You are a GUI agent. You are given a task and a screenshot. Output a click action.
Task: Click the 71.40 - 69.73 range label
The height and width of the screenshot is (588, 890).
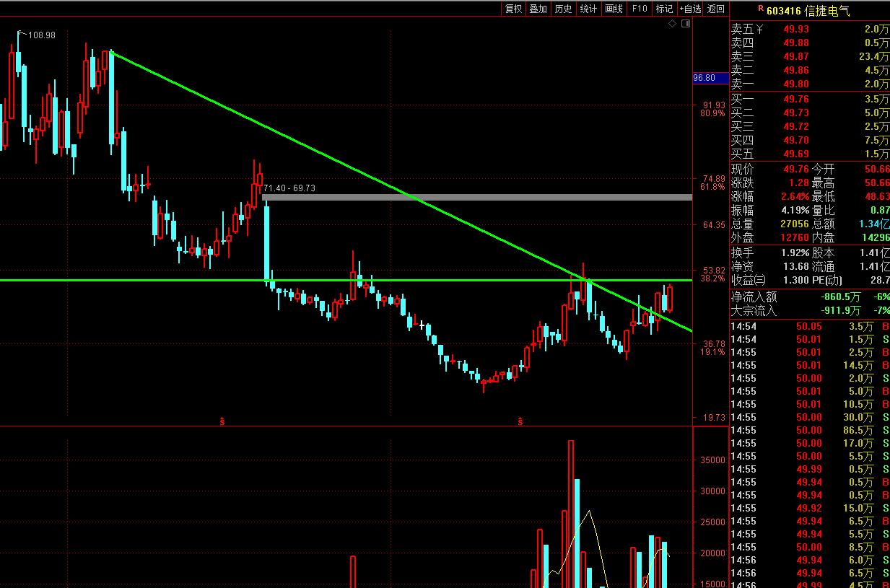point(289,188)
